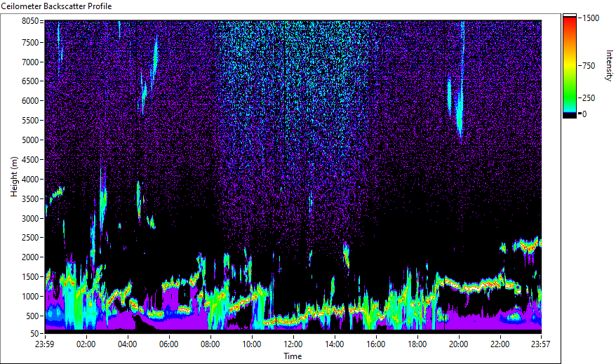Screen dimensions: 616x364
Task: Click the Intensity color scale bar
Action: (569, 66)
